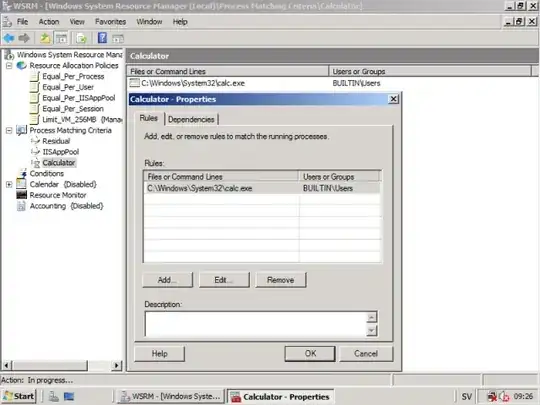Switch to WSRM taskbar button
Screen dimensions: 540x405
(x=171, y=396)
